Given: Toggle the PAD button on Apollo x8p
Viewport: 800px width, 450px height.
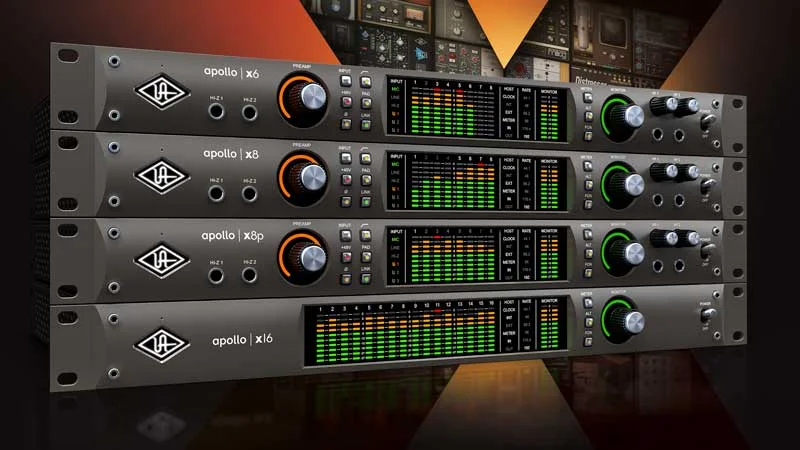Looking at the screenshot, I should click(x=366, y=257).
